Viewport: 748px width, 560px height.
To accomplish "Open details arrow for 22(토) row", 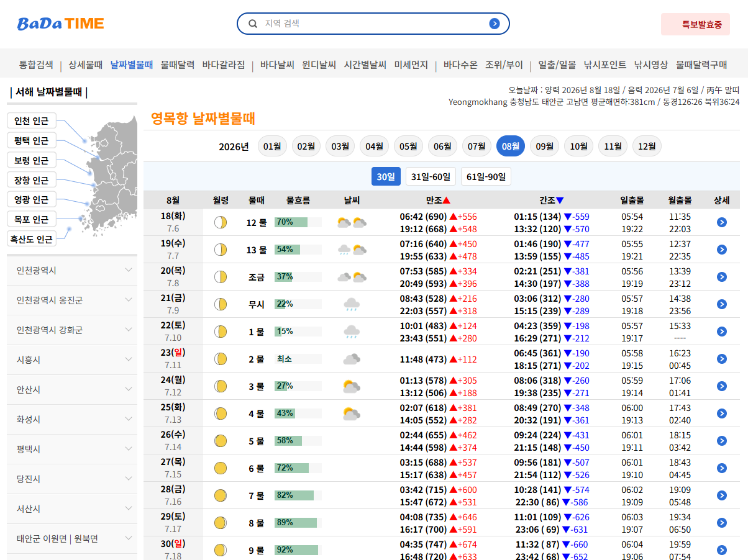I will coord(721,332).
